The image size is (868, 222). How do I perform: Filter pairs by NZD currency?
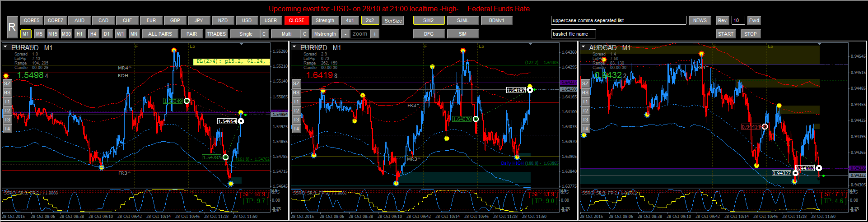click(x=223, y=20)
